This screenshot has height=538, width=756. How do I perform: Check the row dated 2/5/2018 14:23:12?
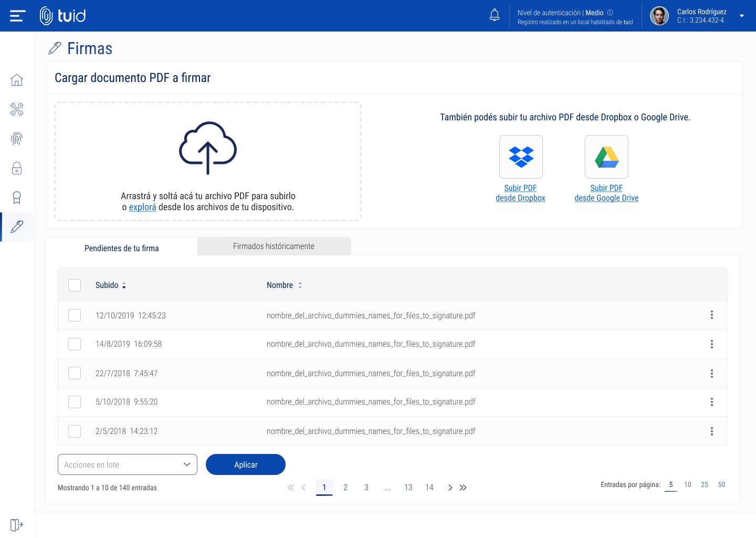click(75, 431)
